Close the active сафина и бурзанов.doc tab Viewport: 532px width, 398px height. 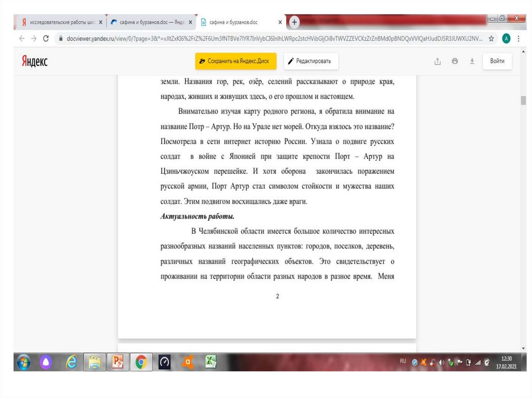(x=280, y=22)
